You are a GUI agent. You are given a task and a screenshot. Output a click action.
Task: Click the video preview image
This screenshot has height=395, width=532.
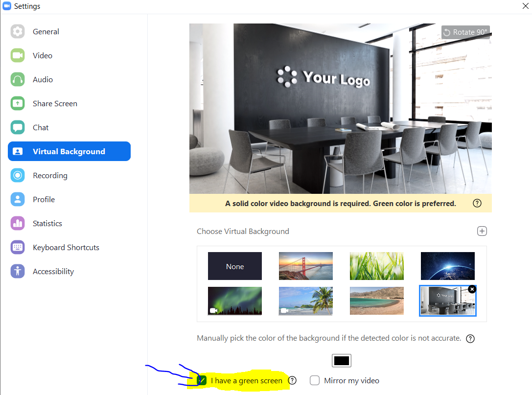pos(340,109)
